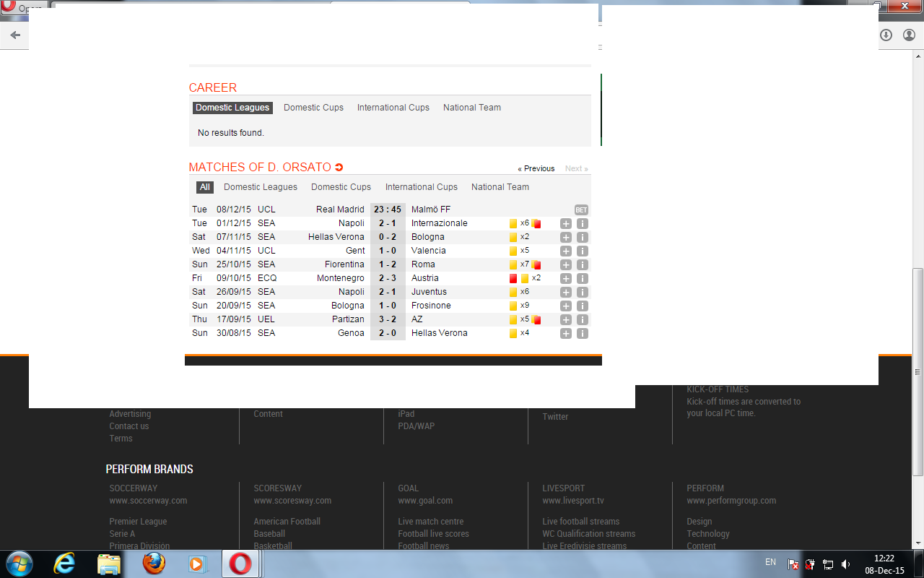924x578 pixels.
Task: Open info icon for Montenegro vs Austria
Action: (583, 279)
